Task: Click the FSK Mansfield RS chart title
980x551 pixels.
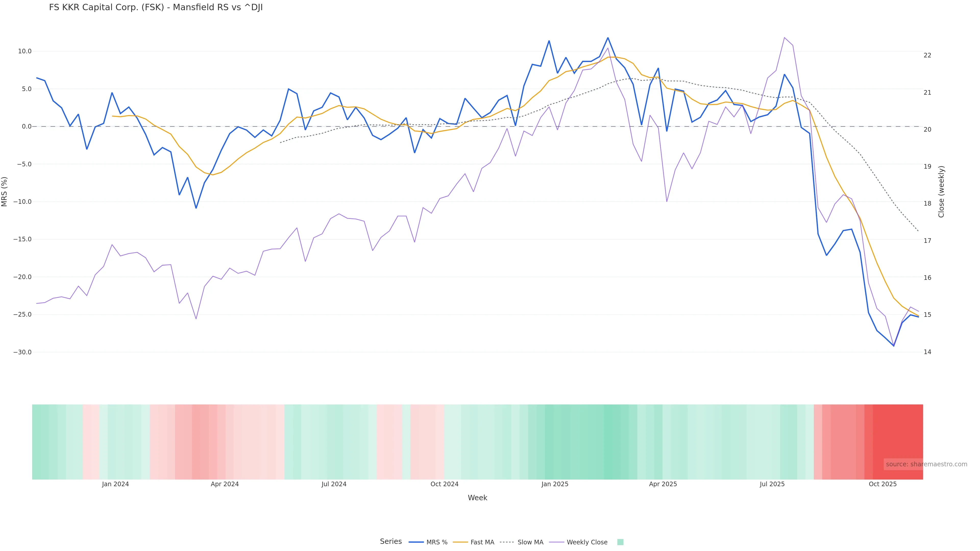Action: 156,8
